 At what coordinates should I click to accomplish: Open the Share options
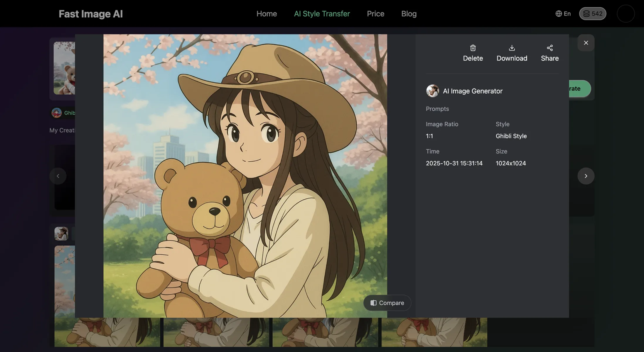tap(549, 53)
